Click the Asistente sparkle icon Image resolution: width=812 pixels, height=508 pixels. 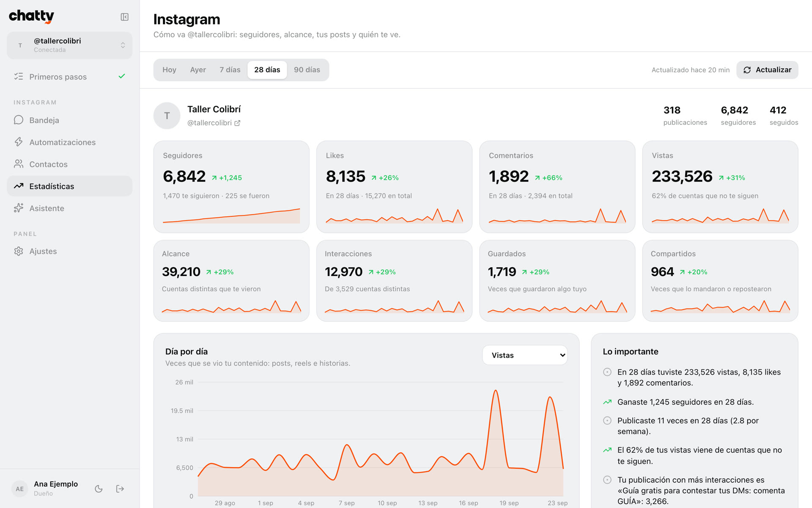pos(19,208)
